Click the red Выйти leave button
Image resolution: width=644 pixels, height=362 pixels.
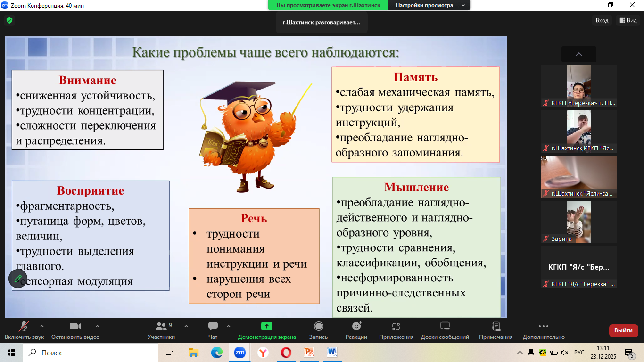(623, 330)
